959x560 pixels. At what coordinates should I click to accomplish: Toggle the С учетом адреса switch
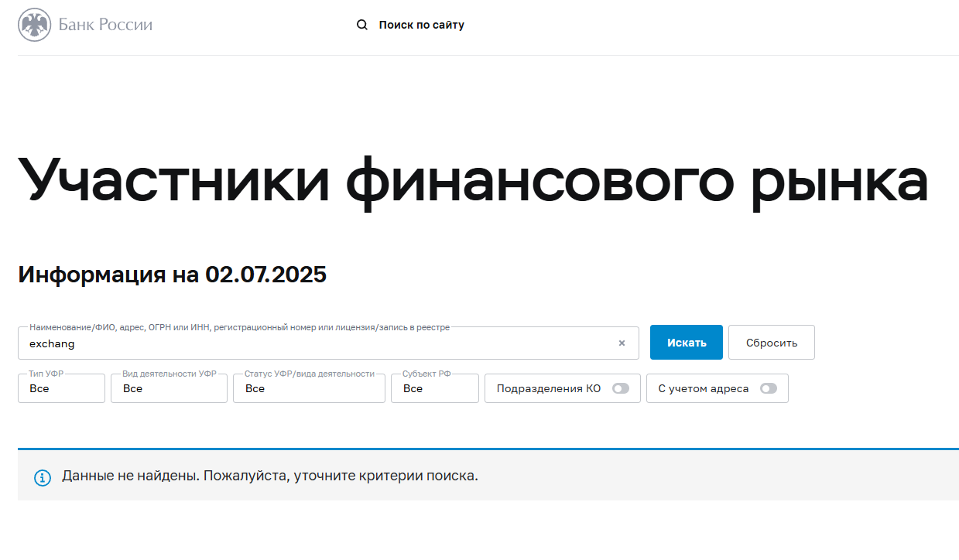coord(769,389)
